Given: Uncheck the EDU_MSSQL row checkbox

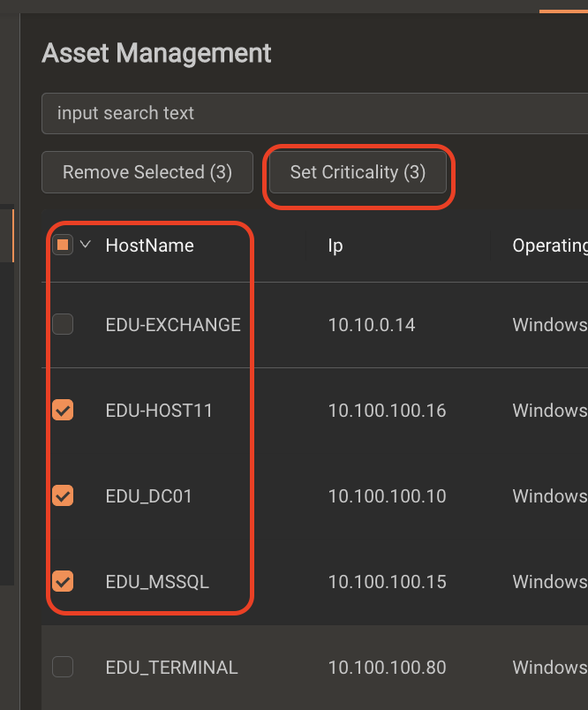Looking at the screenshot, I should [63, 581].
